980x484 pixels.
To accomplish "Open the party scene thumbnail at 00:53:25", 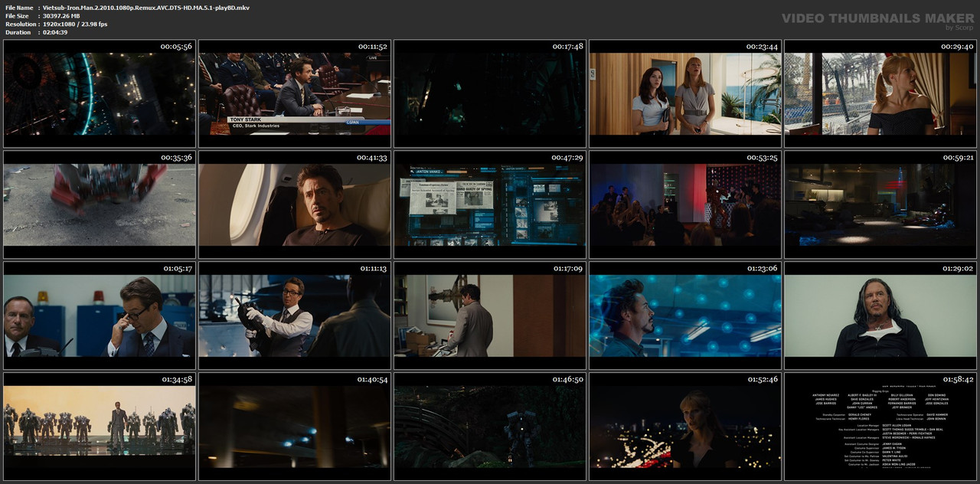I will 685,204.
